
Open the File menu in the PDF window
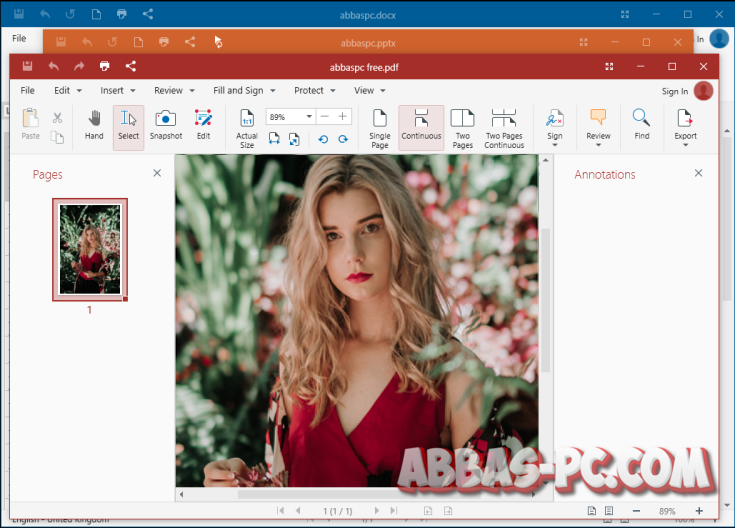tap(28, 91)
